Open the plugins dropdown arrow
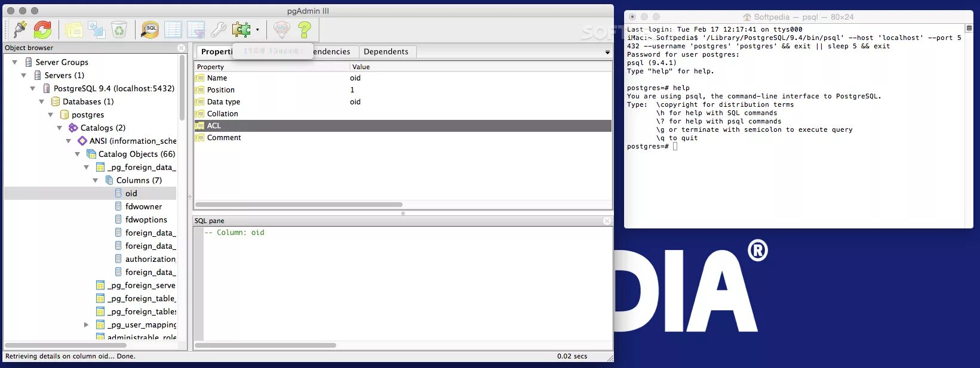 click(257, 29)
